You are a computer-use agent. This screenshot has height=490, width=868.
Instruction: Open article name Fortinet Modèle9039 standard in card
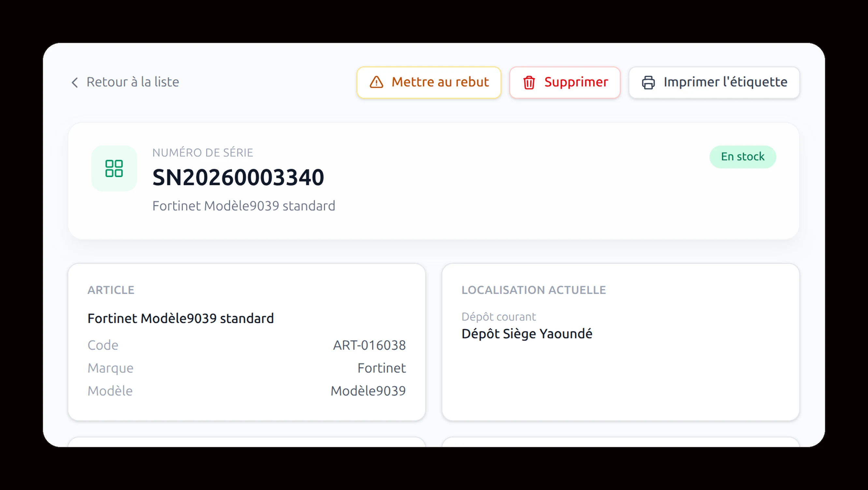click(181, 318)
